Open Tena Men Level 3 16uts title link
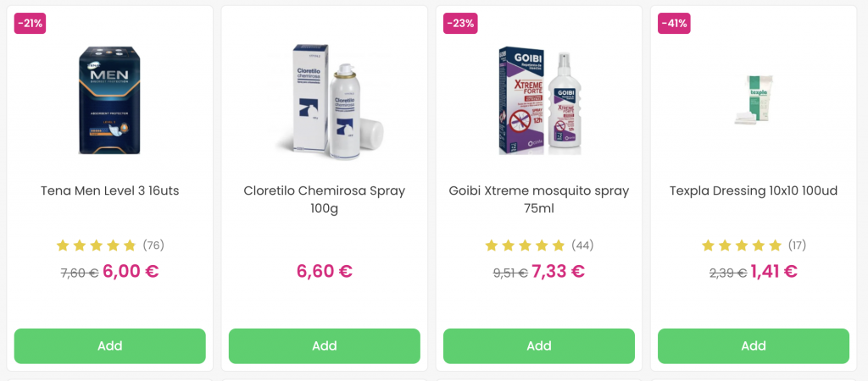This screenshot has height=381, width=868. [x=109, y=190]
